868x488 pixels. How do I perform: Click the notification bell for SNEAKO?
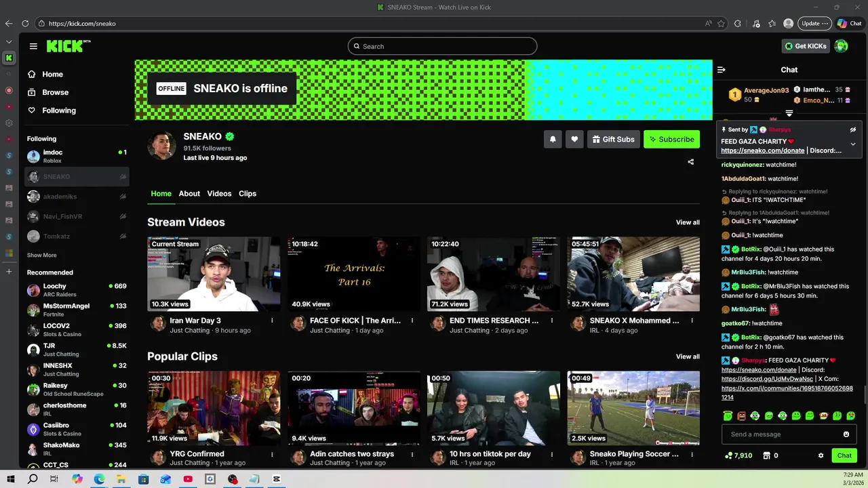[553, 139]
